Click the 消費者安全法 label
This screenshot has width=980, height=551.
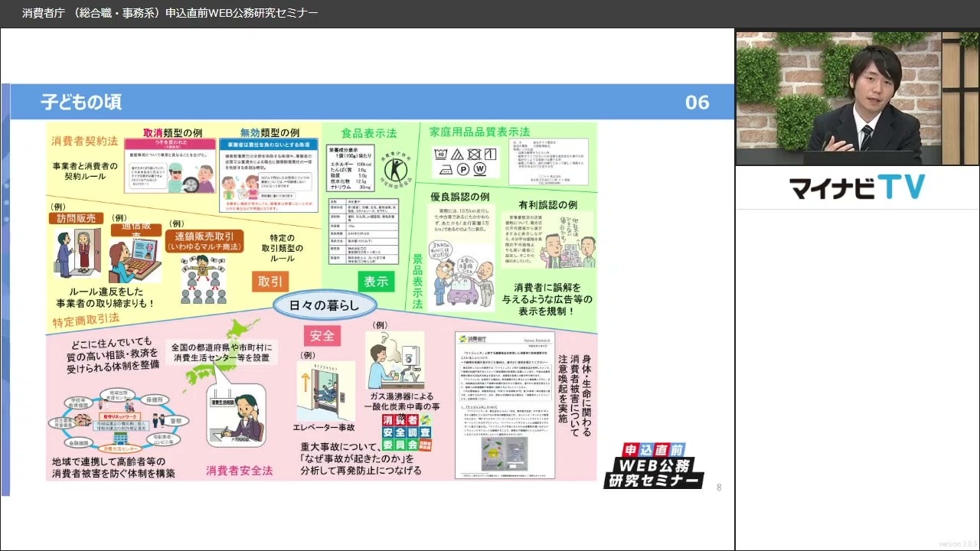(240, 471)
